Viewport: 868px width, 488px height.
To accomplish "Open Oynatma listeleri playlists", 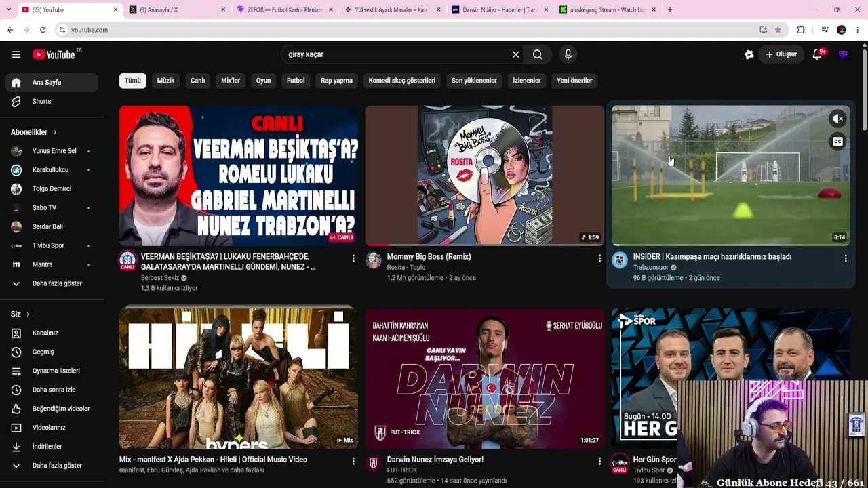I will pyautogui.click(x=52, y=371).
